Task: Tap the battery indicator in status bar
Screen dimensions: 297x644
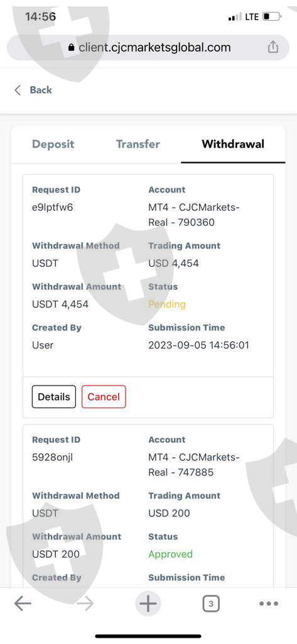Action: tap(272, 17)
